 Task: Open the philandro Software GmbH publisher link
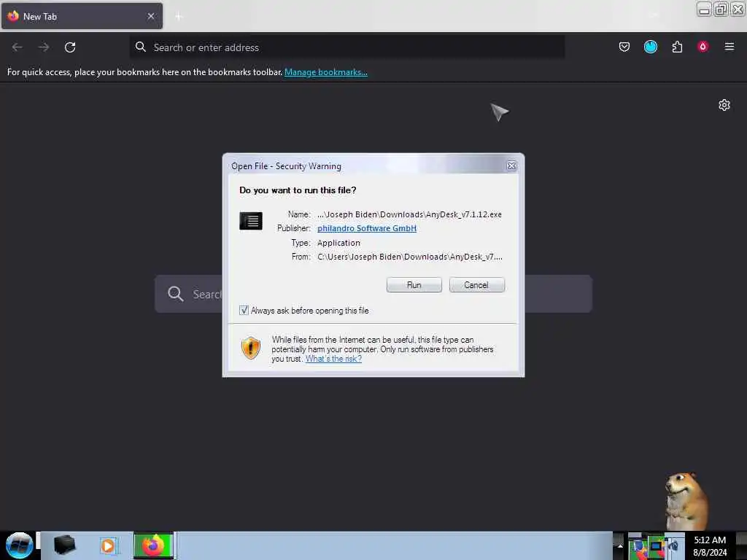pos(367,228)
